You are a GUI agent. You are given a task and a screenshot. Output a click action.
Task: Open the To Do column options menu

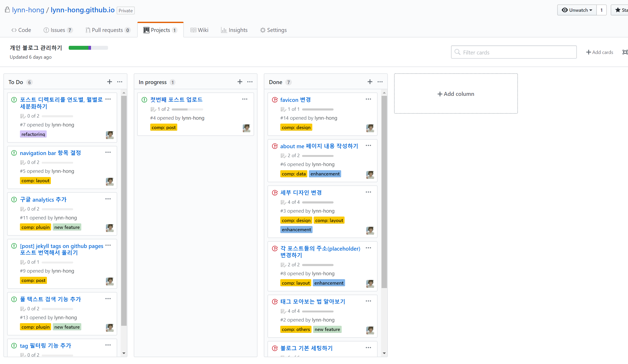[120, 82]
